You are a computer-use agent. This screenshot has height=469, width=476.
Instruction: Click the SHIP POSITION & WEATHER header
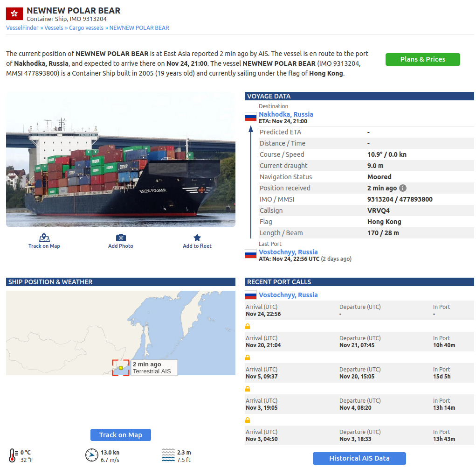pos(121,282)
